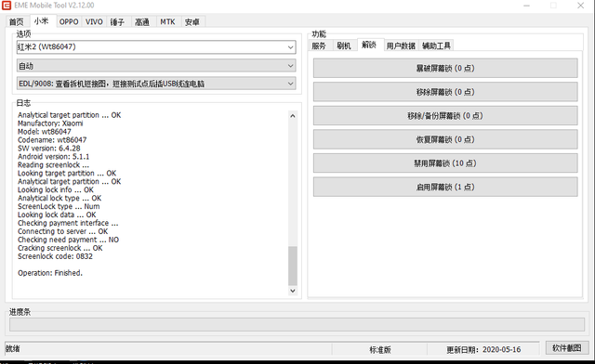The width and height of the screenshot is (595, 364).
Task: Click the log scrollbar thumb
Action: pyautogui.click(x=293, y=266)
